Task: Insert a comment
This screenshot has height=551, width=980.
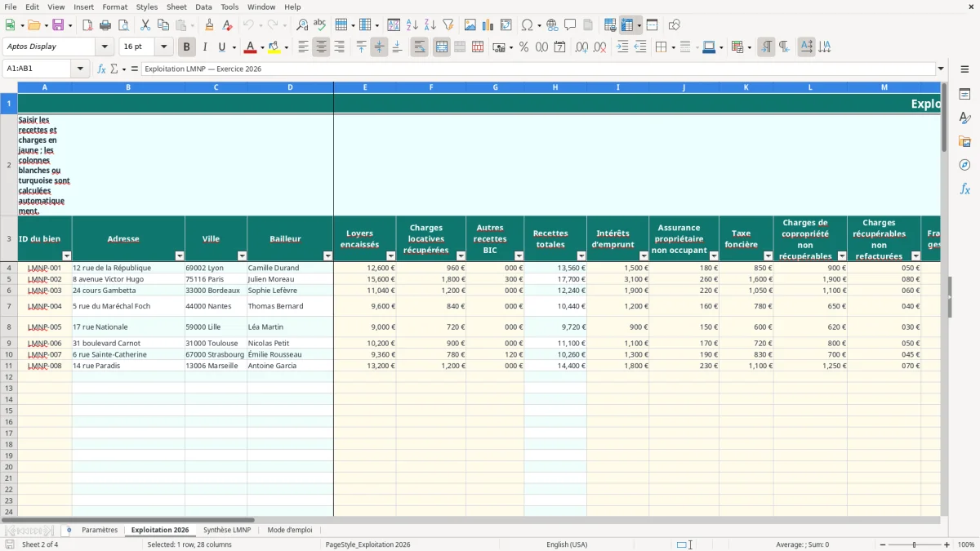Action: point(570,25)
